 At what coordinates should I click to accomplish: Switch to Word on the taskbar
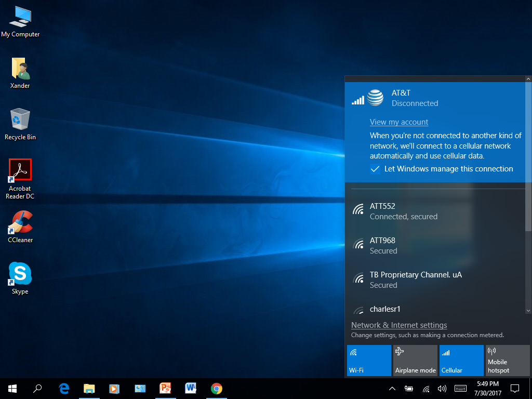[191, 389]
